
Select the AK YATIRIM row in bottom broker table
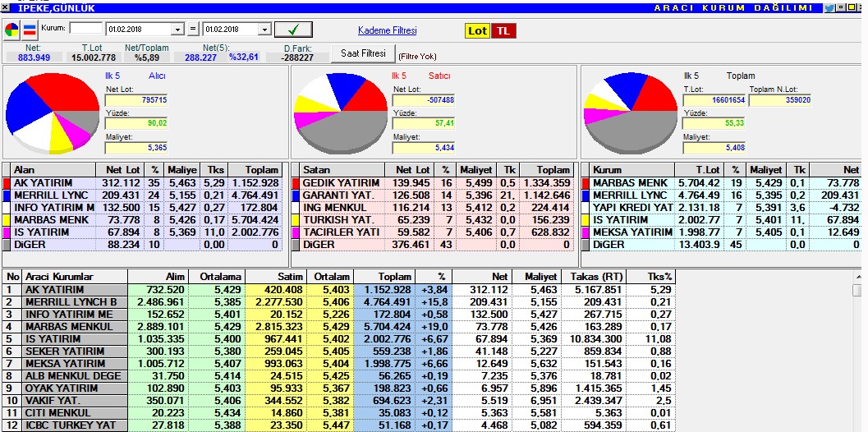[x=339, y=290]
